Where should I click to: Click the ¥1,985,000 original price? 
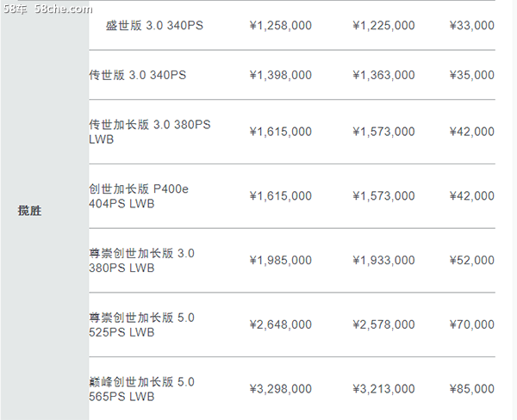(x=281, y=260)
